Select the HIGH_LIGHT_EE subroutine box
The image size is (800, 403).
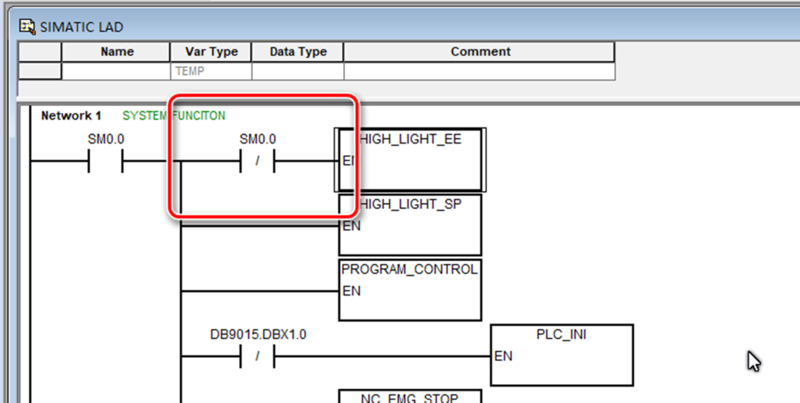pyautogui.click(x=410, y=160)
